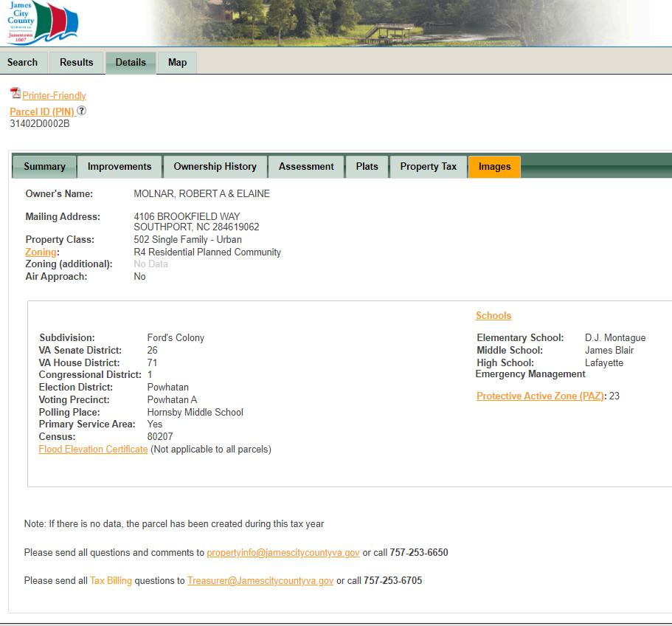The image size is (672, 626).
Task: Click VA House District value 71
Action: (152, 362)
